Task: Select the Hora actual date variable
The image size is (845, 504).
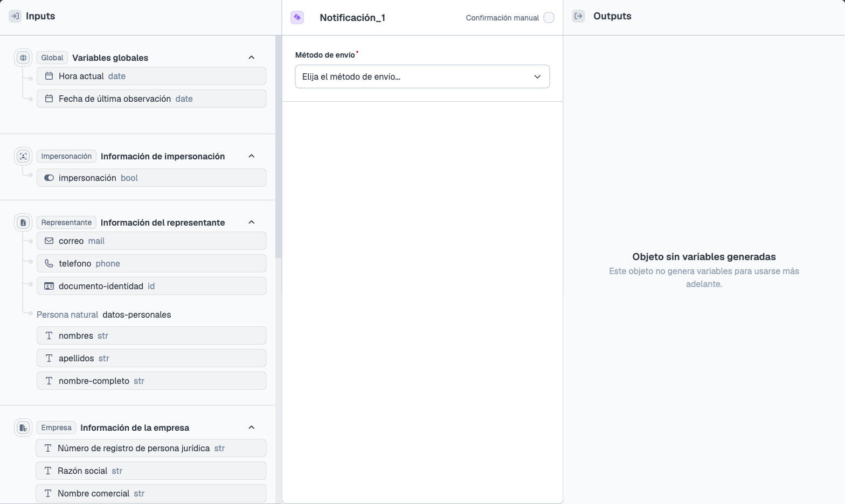Action: click(x=151, y=76)
